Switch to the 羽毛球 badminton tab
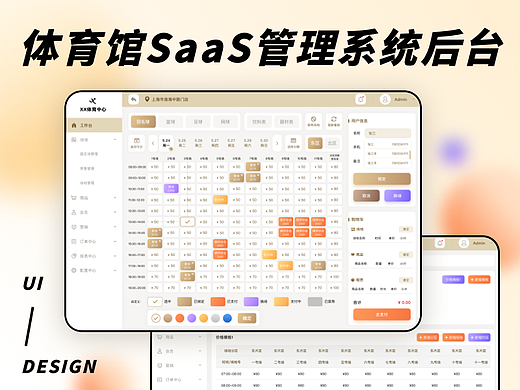This screenshot has height=390, width=520. 143,122
